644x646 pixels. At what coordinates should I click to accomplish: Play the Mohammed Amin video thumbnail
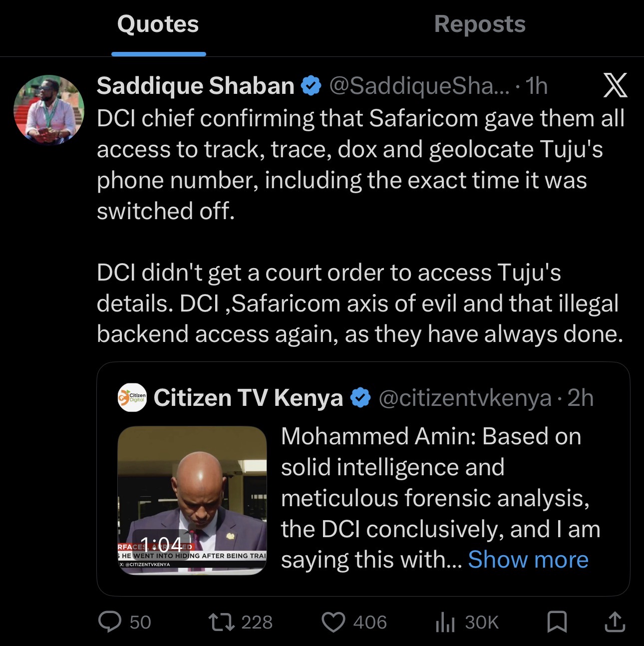pos(192,500)
